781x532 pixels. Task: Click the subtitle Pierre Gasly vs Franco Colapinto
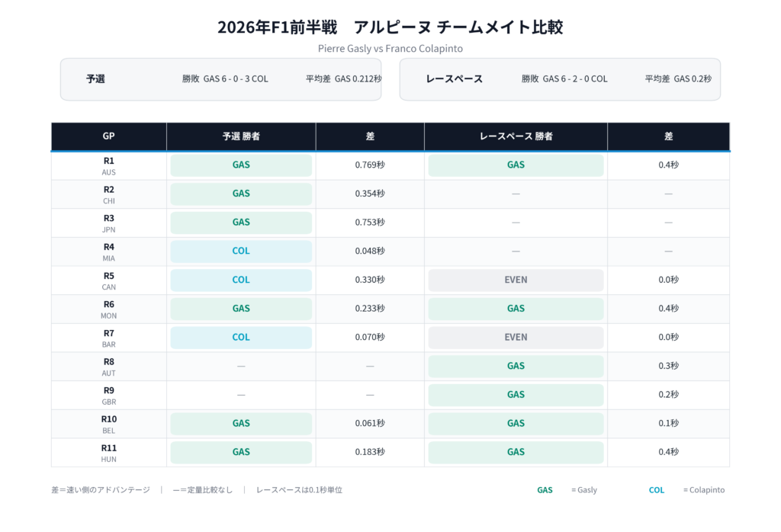[390, 48]
